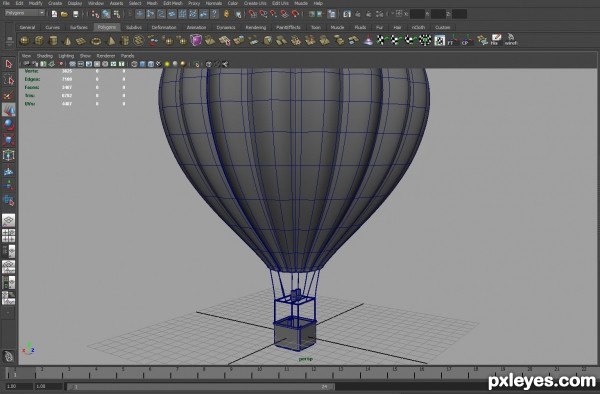Image resolution: width=600 pixels, height=394 pixels.
Task: Open the Help menu
Action: (x=318, y=3)
